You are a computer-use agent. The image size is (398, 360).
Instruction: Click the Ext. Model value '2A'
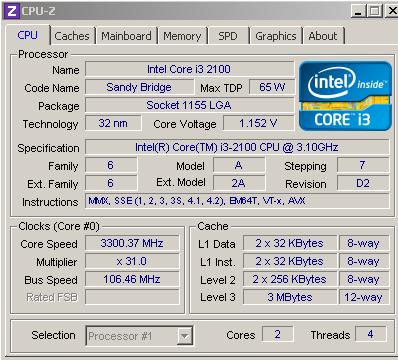point(239,183)
